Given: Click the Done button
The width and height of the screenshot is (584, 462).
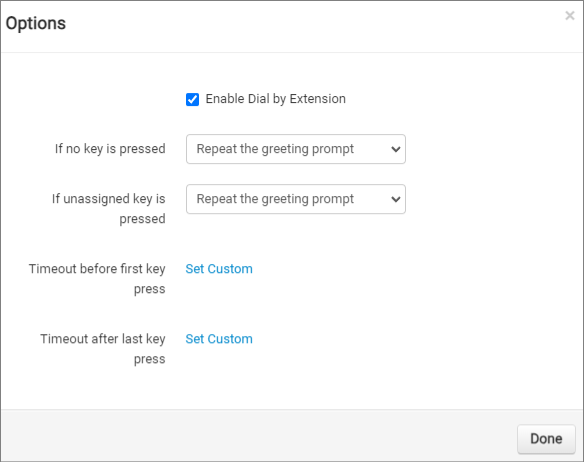Looking at the screenshot, I should pyautogui.click(x=546, y=439).
